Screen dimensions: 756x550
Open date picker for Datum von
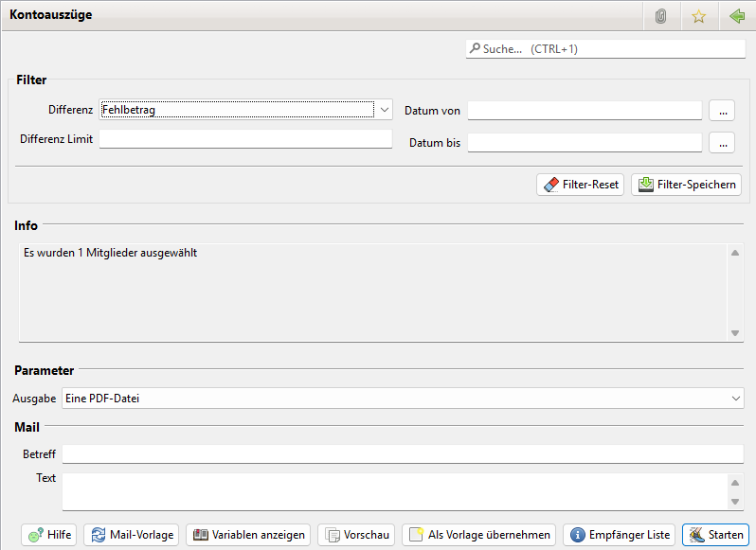[x=722, y=111]
